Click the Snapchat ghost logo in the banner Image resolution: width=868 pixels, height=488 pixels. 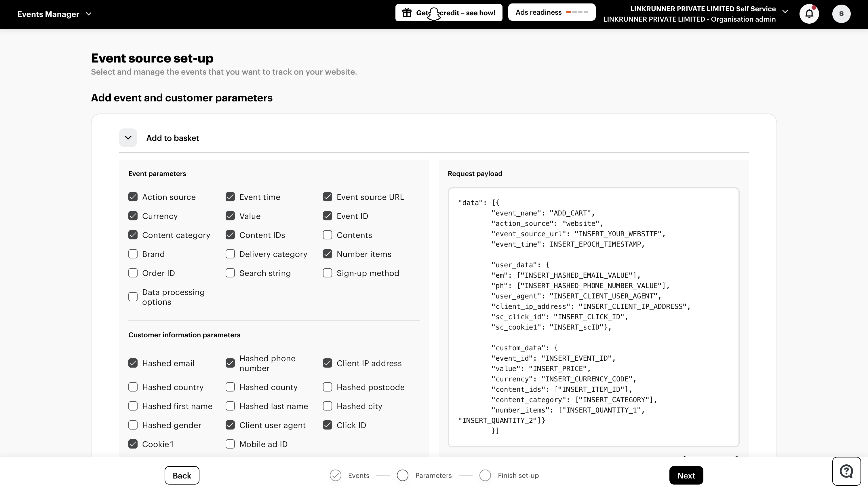click(434, 14)
